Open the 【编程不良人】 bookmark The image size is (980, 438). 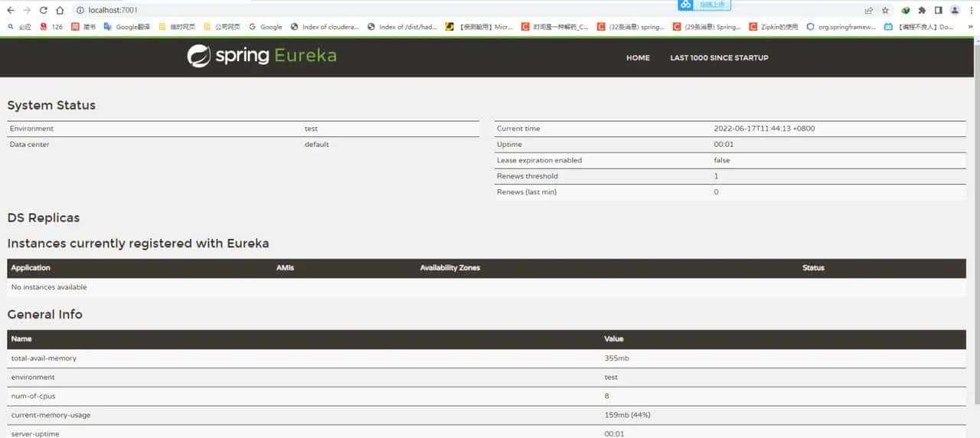(x=919, y=27)
